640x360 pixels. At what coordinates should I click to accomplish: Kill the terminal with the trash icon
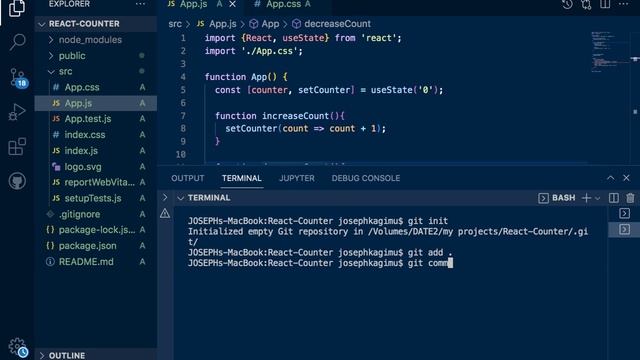(x=631, y=198)
